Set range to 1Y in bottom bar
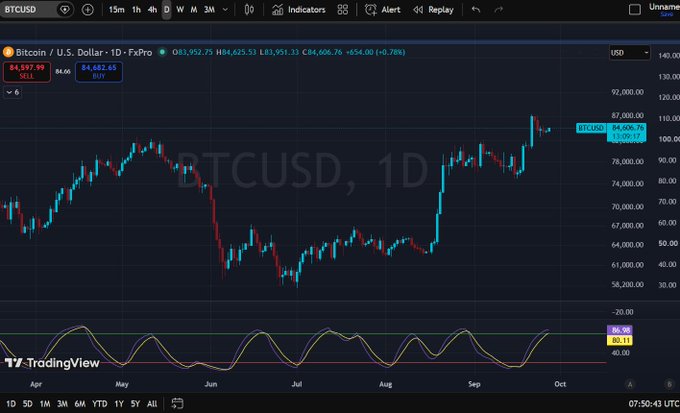The width and height of the screenshot is (680, 413). [119, 404]
